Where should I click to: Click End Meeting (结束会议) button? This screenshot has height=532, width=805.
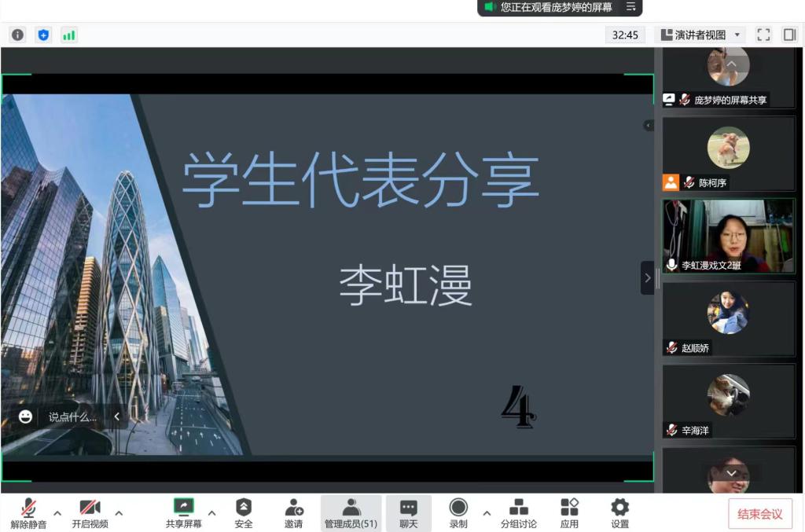759,514
